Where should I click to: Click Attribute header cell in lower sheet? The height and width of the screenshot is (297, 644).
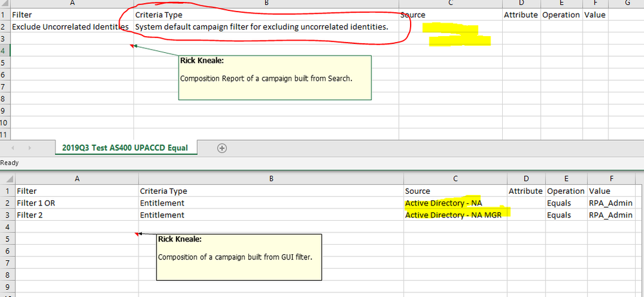point(525,191)
